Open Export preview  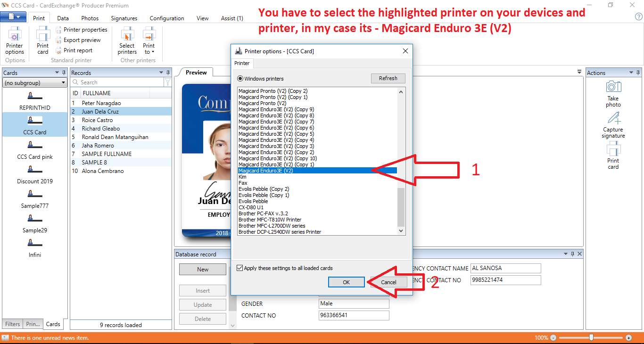78,40
